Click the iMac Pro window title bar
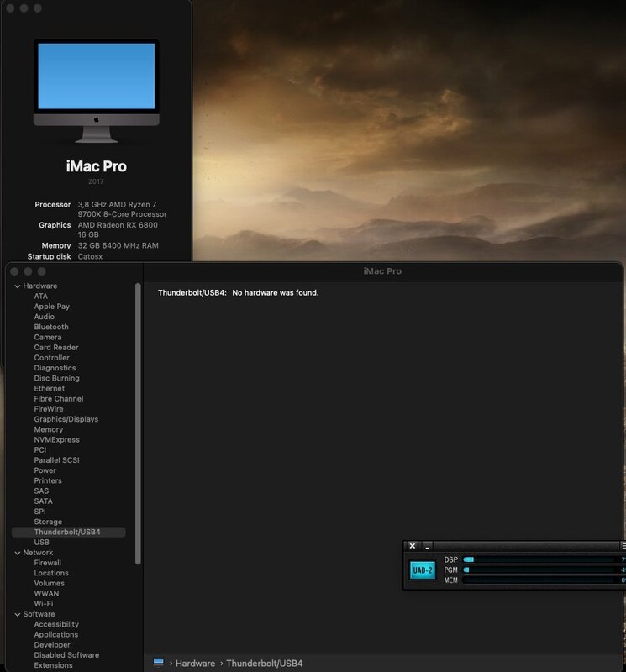The width and height of the screenshot is (626, 672). coord(382,271)
